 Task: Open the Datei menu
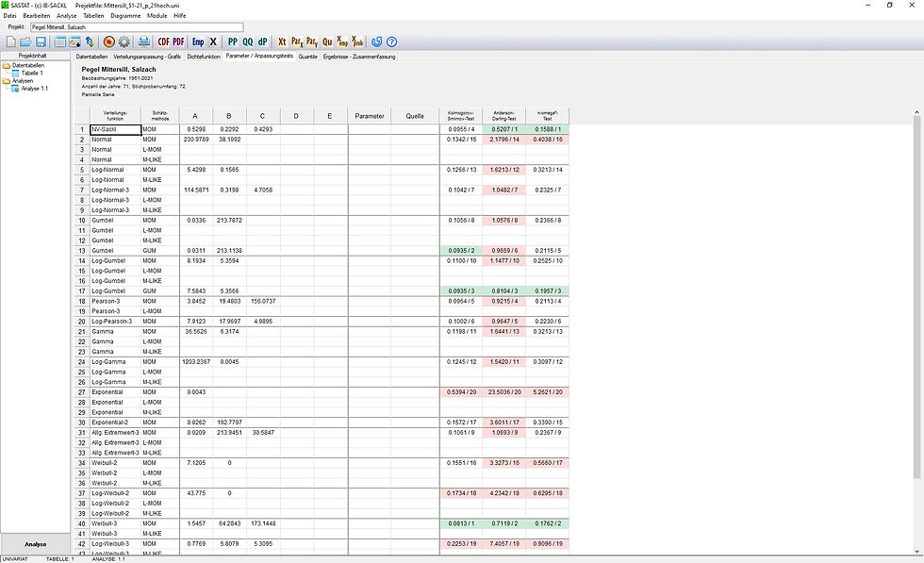point(10,16)
